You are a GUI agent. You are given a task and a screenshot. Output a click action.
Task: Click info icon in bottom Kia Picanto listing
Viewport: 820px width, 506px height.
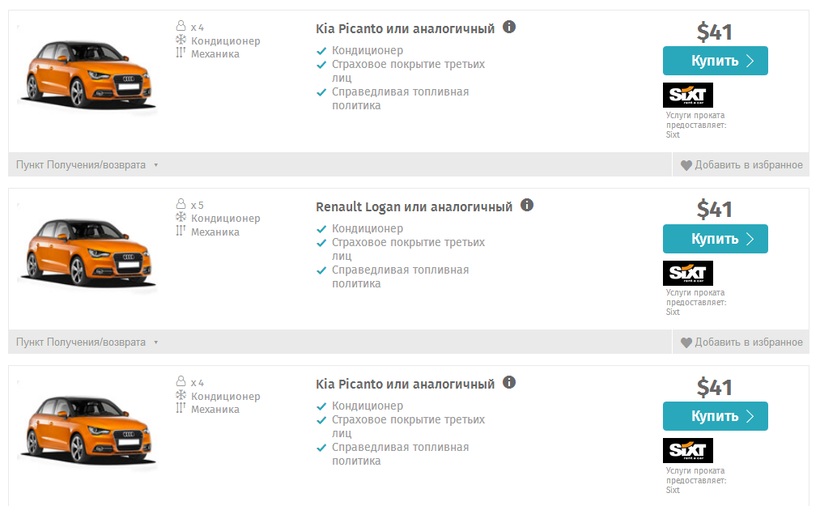pyautogui.click(x=509, y=382)
